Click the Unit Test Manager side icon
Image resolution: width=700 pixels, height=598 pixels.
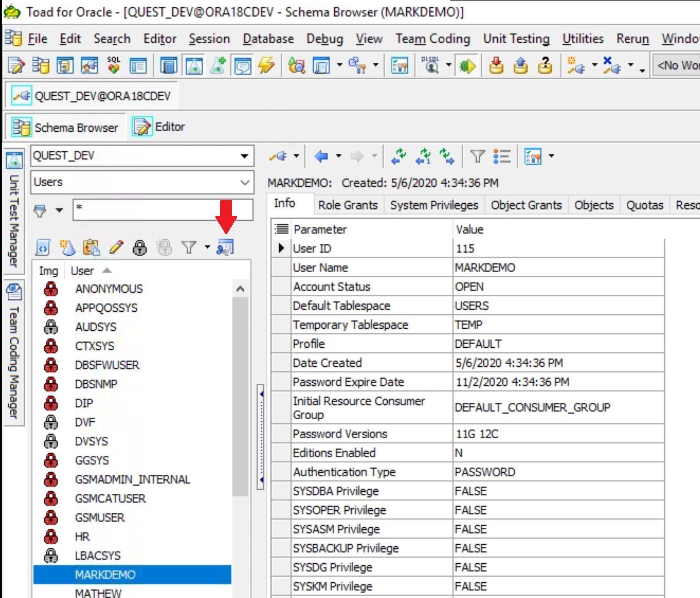tap(14, 161)
